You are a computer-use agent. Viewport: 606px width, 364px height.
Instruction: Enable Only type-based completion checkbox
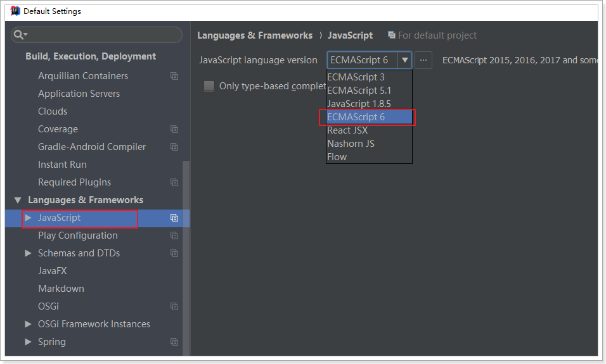pos(209,86)
